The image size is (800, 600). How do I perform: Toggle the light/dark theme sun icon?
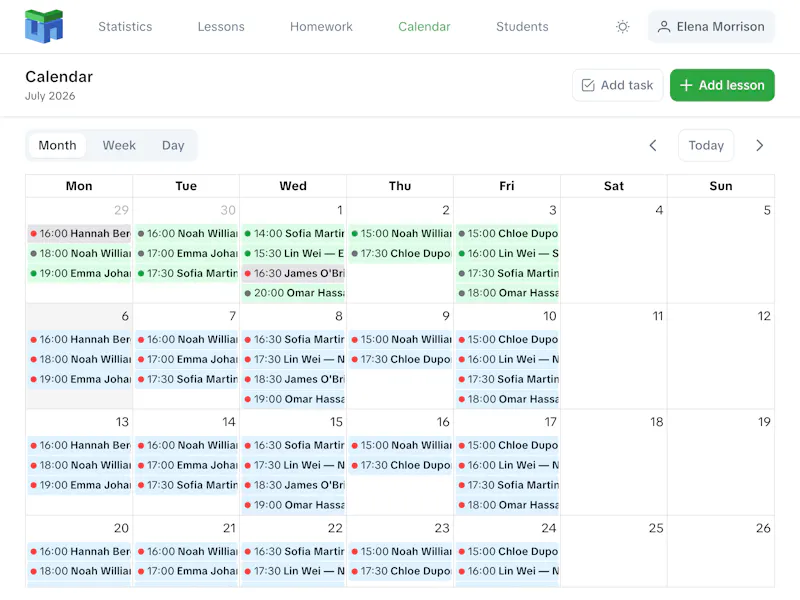[x=622, y=27]
